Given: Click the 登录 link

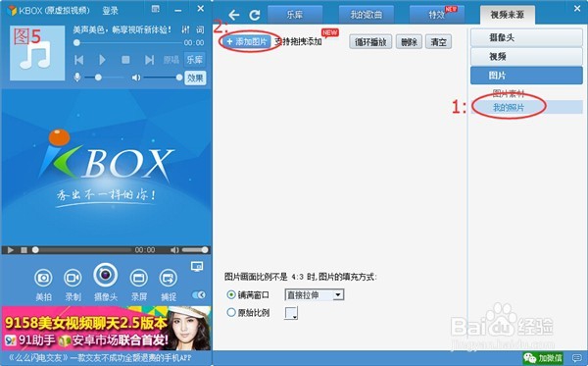Looking at the screenshot, I should (x=110, y=11).
